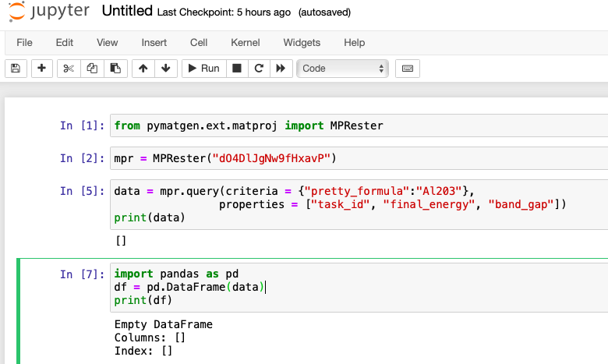Click the (autosaved) status text
The image size is (608, 364).
click(324, 12)
